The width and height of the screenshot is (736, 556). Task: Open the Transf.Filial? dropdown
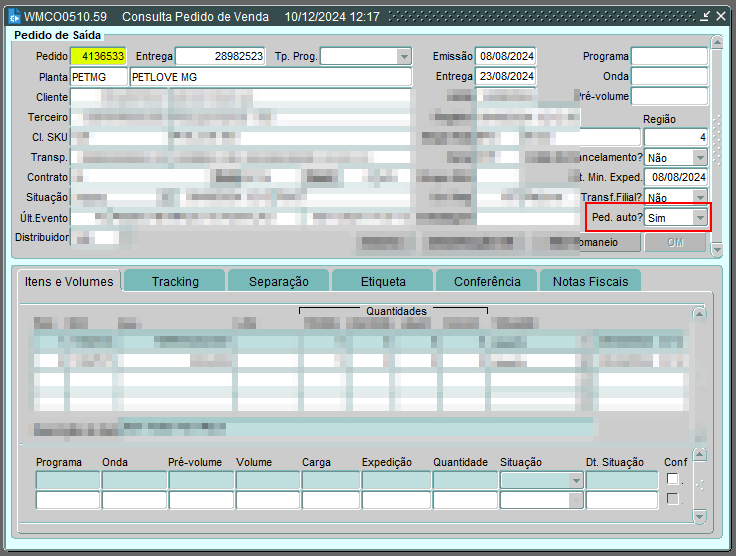tap(700, 197)
